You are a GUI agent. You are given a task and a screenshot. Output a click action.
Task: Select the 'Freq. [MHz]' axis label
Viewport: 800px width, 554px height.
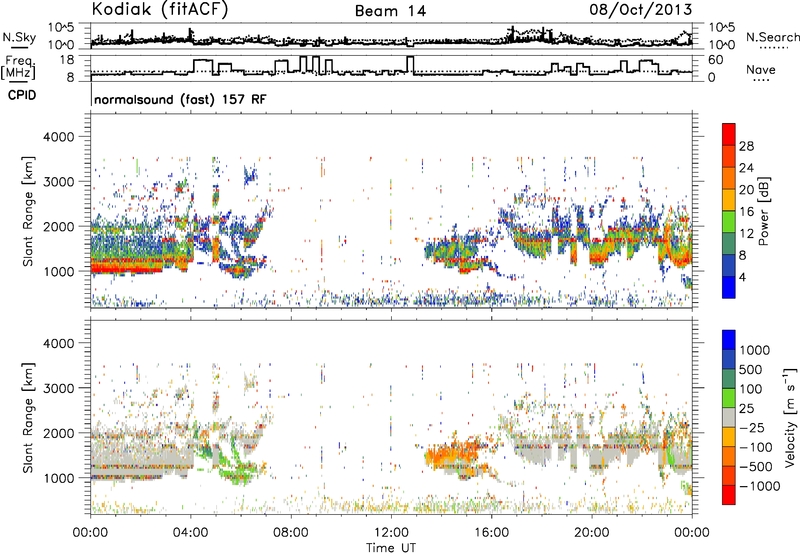pos(19,67)
